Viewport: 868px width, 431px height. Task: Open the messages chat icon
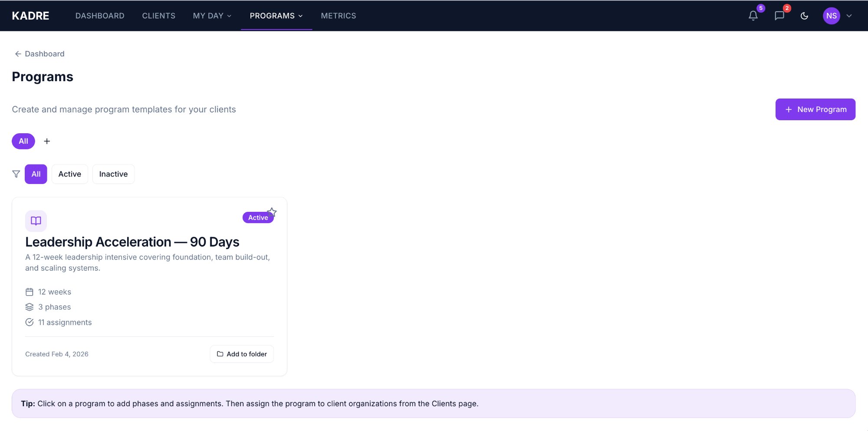tap(779, 16)
